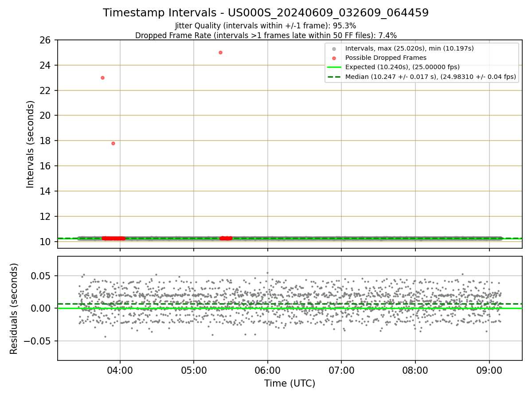This screenshot has width=532, height=399.
Task: Click the 'Residuals (seconds)' y-axis label
Action: pyautogui.click(x=14, y=308)
